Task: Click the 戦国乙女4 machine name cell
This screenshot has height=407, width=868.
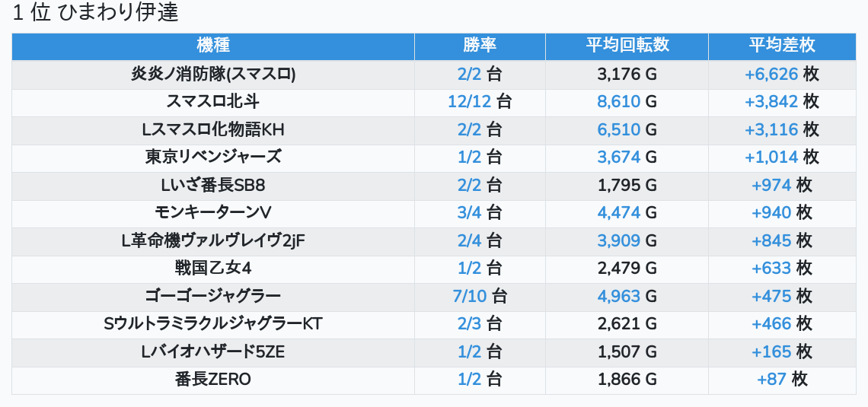Action: [x=213, y=268]
